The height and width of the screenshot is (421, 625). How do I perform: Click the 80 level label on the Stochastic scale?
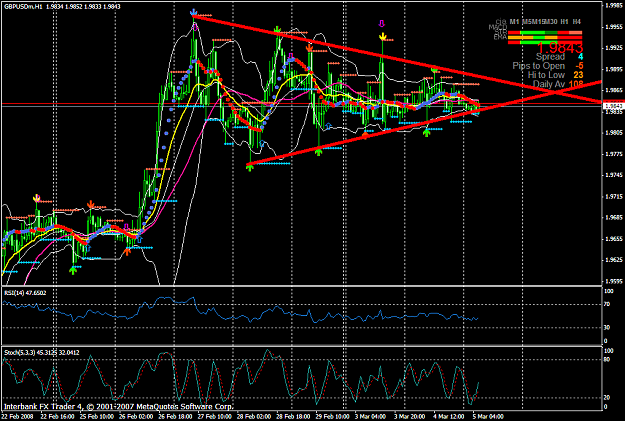pos(607,359)
